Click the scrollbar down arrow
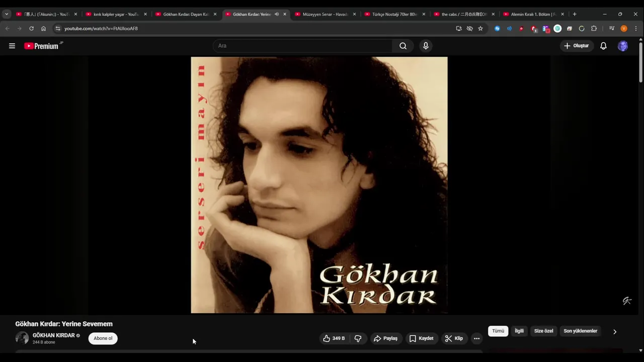644x362 pixels. [640, 350]
